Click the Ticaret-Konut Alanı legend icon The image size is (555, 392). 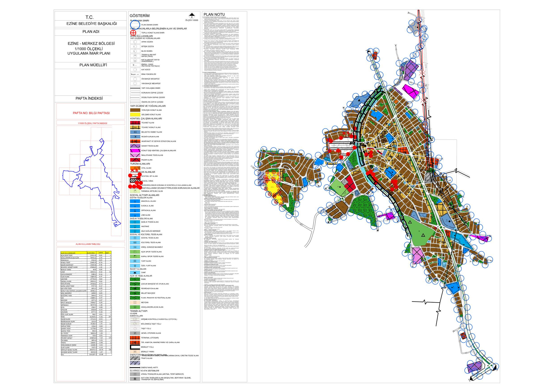click(x=135, y=127)
